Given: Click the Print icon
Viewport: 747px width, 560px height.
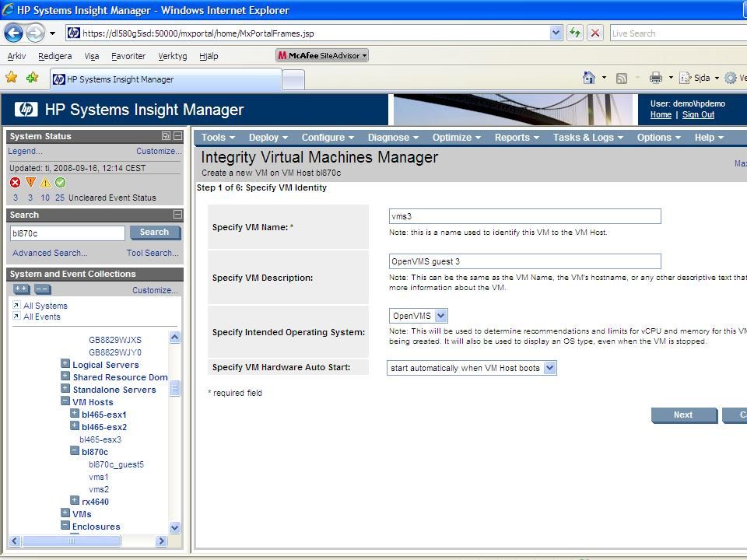Looking at the screenshot, I should [x=655, y=78].
